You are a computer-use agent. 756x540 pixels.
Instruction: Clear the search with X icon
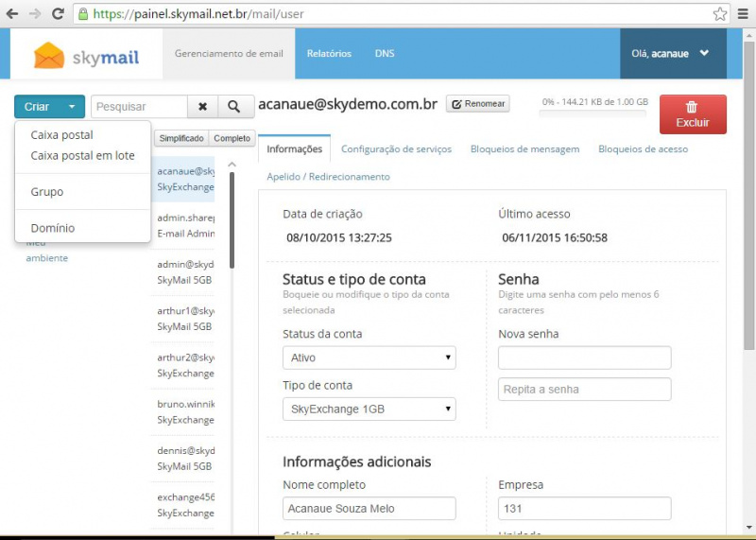(203, 107)
